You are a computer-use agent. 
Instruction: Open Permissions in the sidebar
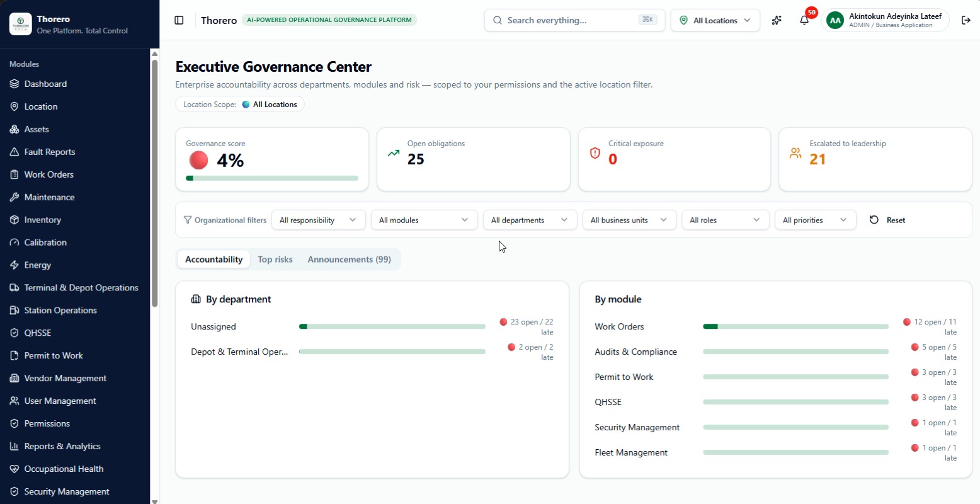(x=47, y=424)
